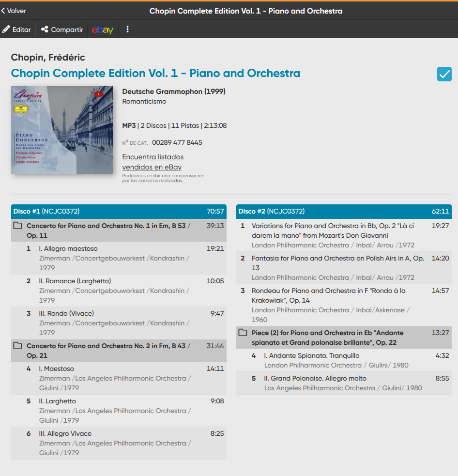Select the Disco #1 header
The image size is (458, 476).
[119, 211]
